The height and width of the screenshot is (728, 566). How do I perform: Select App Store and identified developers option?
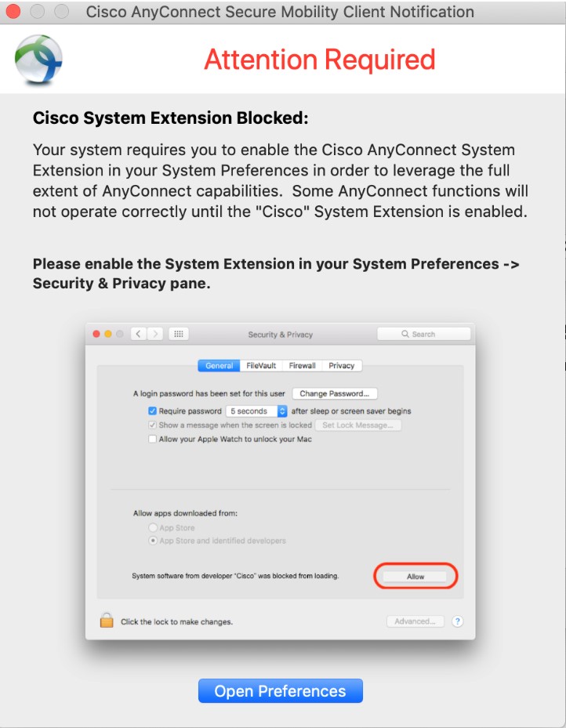coord(154,541)
